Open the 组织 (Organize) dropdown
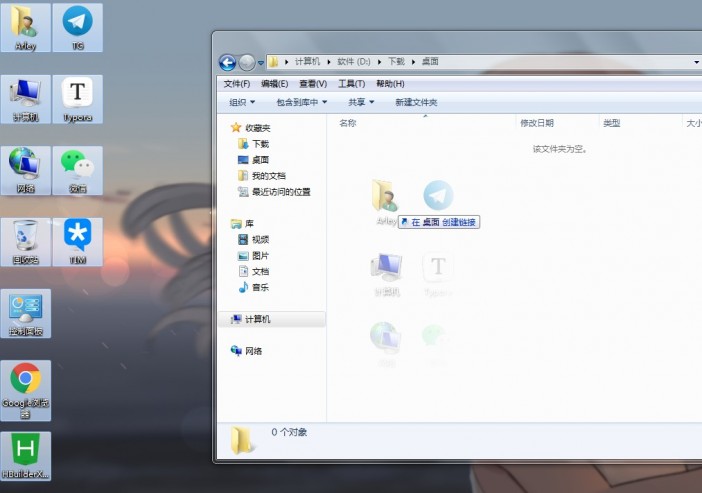The width and height of the screenshot is (702, 493). (242, 102)
